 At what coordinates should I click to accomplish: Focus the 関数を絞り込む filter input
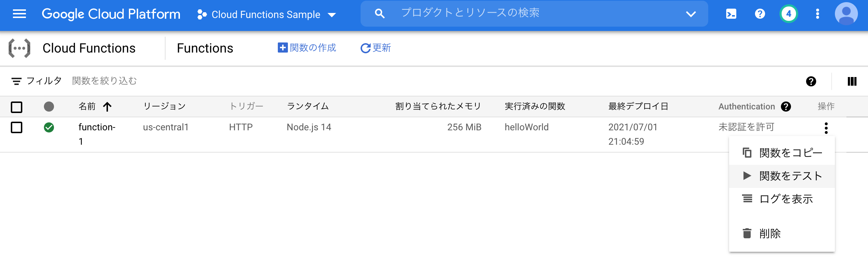coord(105,81)
